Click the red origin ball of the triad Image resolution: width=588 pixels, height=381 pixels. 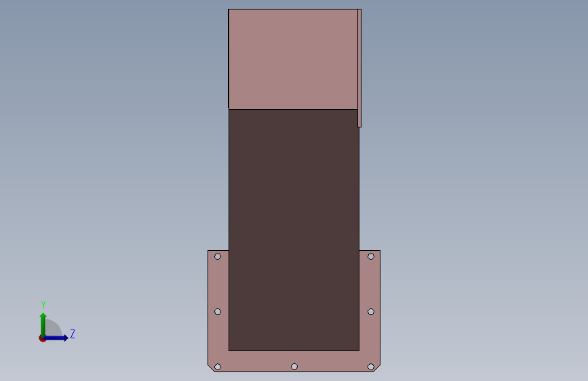(42, 338)
